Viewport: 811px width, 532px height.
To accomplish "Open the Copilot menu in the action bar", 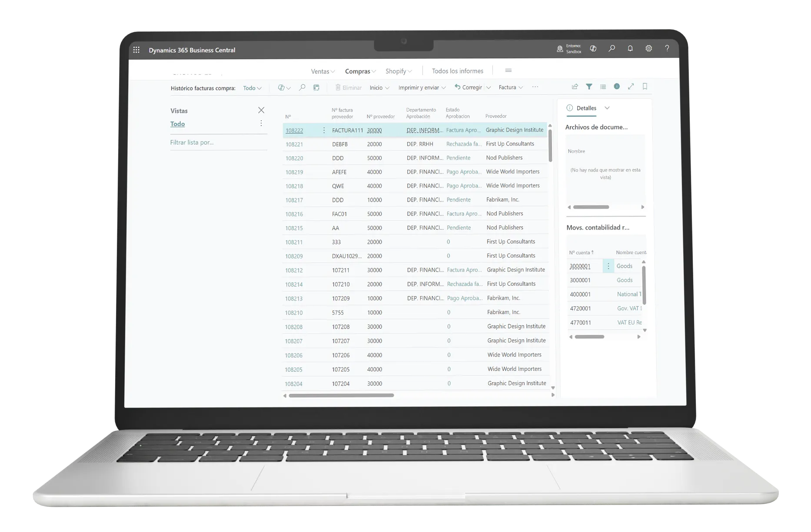I will [x=284, y=88].
